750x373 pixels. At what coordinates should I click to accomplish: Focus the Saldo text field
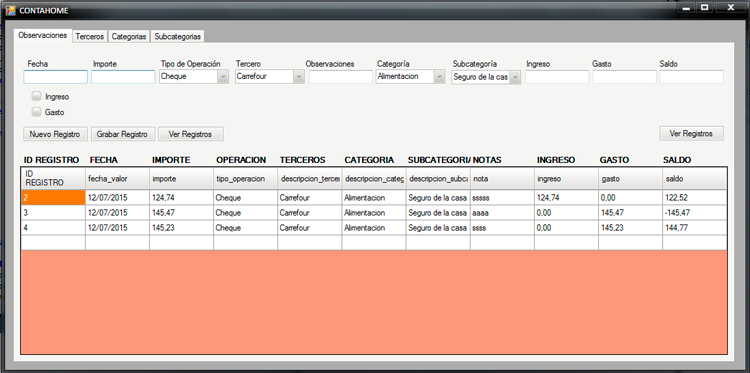pyautogui.click(x=692, y=77)
